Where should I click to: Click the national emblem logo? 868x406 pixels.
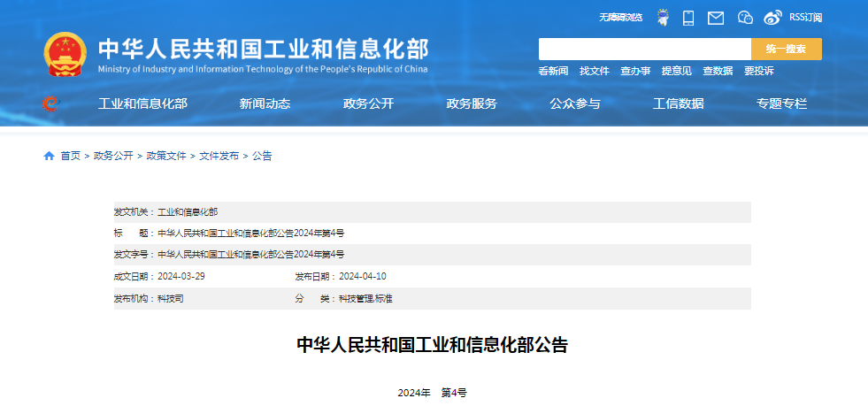(x=65, y=54)
